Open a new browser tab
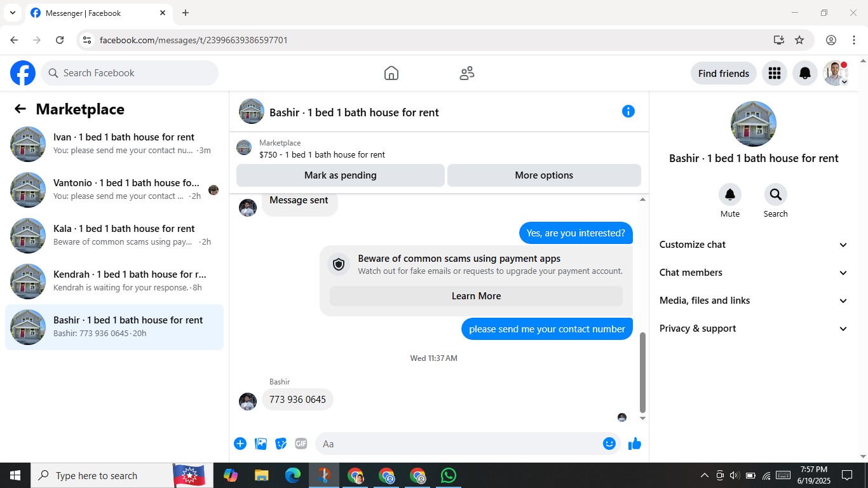The height and width of the screenshot is (488, 868). tap(186, 13)
